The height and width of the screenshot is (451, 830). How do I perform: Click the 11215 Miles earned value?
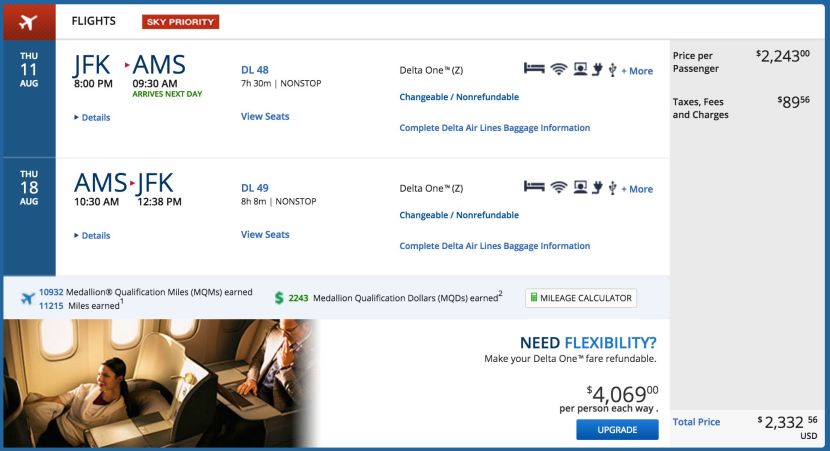pyautogui.click(x=51, y=305)
